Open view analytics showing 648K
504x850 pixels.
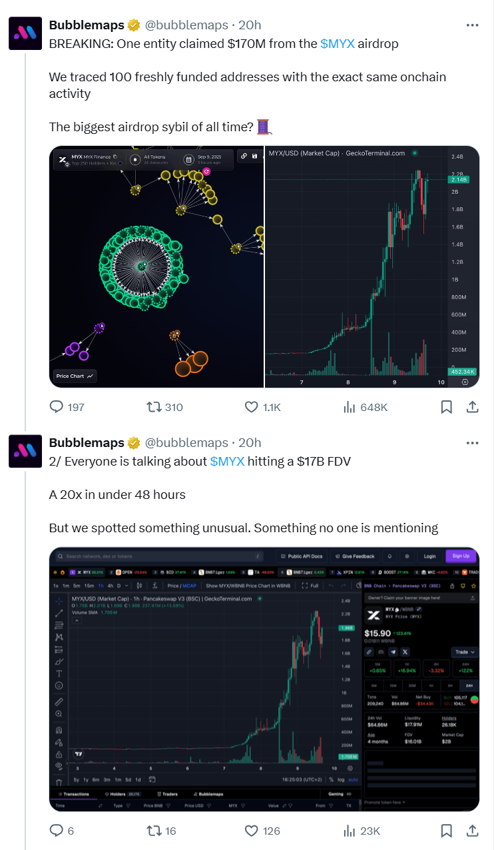[x=349, y=407]
